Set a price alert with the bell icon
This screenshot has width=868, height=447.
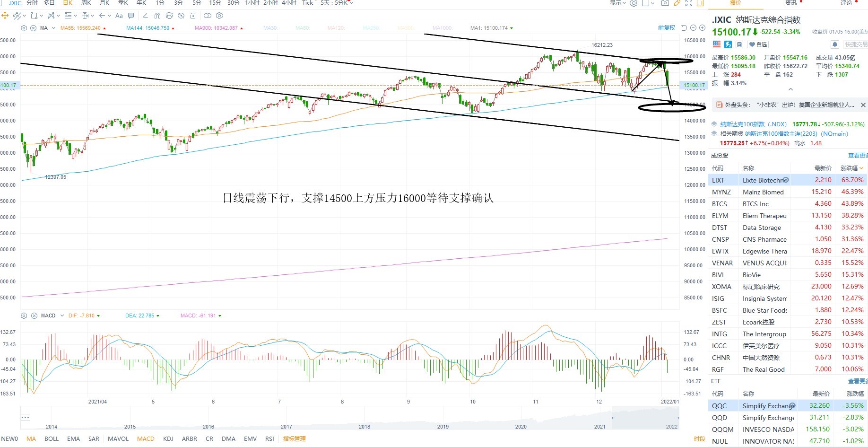(835, 44)
